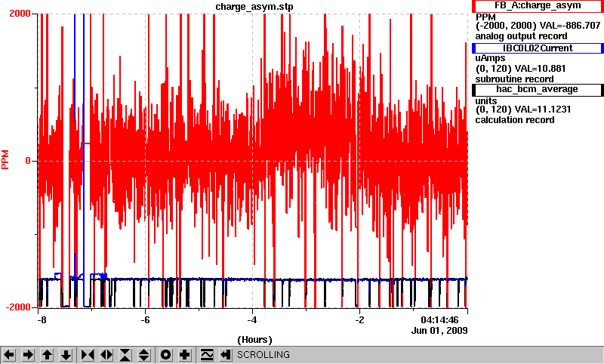
Task: Click the 'calculation record' legend text
Action: [x=515, y=120]
